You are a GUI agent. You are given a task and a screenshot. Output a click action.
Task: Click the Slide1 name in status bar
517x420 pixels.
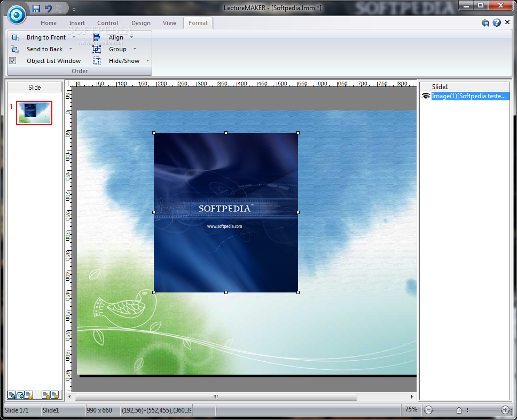point(51,410)
